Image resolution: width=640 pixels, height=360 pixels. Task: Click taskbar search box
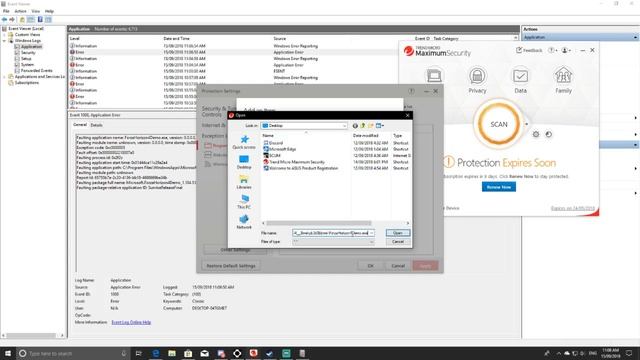tap(73, 353)
